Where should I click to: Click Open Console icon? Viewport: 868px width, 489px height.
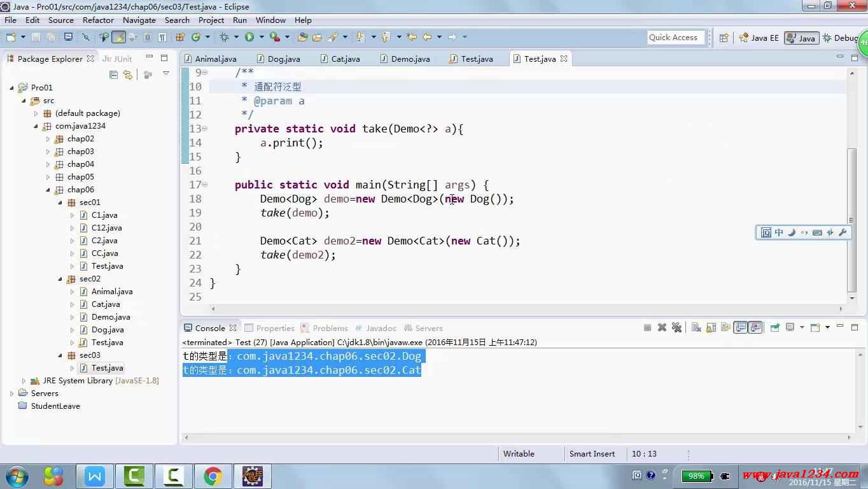click(815, 327)
